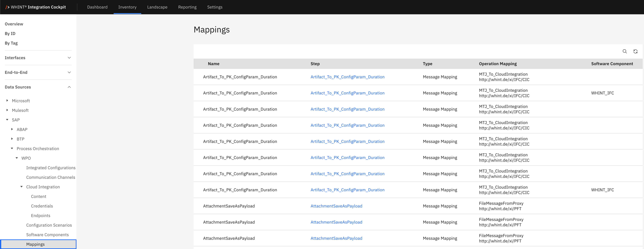644x249 pixels.
Task: Expand the BTP tree node
Action: [x=12, y=139]
